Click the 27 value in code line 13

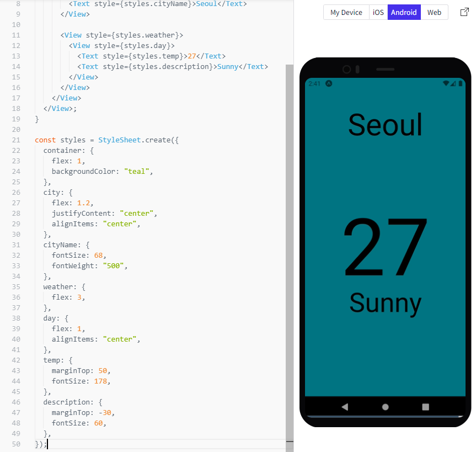[192, 56]
